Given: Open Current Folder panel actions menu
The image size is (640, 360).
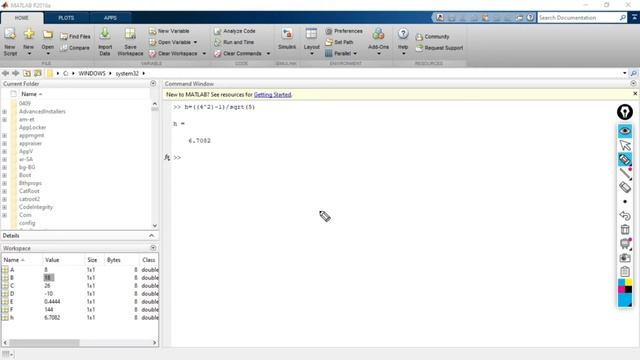Looking at the screenshot, I should coord(153,83).
